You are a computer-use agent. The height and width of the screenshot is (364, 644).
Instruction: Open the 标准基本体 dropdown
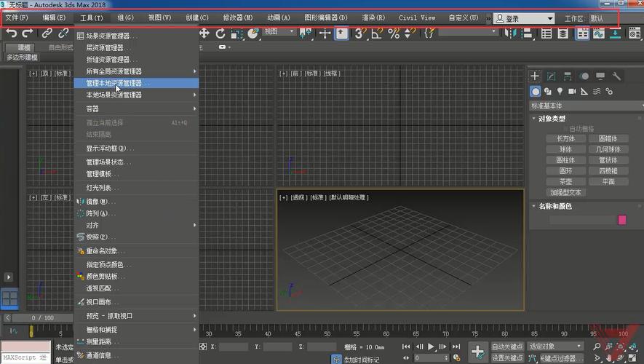[587, 106]
